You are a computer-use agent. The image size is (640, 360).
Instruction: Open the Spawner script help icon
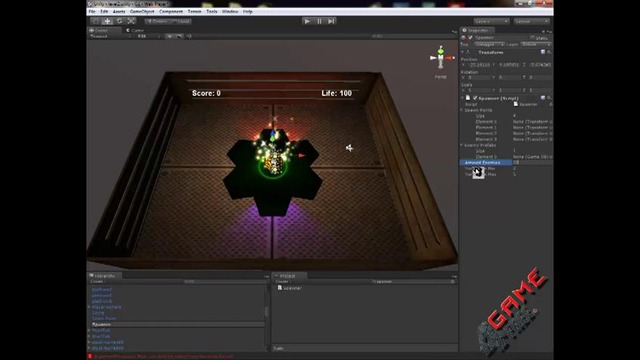tap(543, 98)
